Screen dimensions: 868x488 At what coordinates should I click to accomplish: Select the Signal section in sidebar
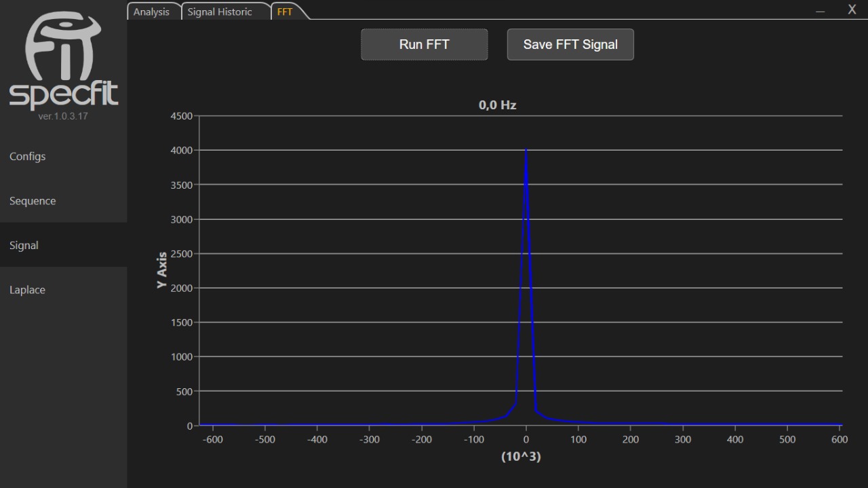(x=24, y=245)
